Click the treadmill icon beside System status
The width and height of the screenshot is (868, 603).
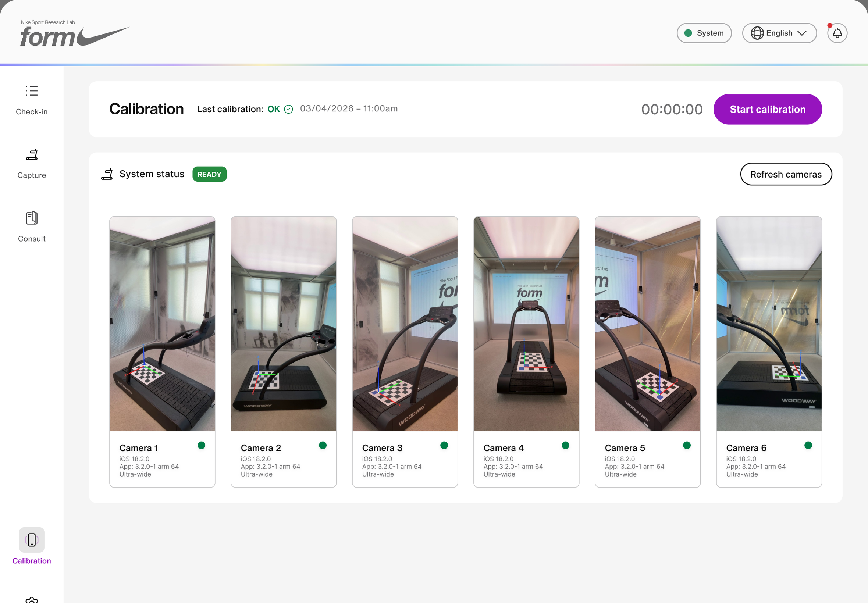coord(107,174)
